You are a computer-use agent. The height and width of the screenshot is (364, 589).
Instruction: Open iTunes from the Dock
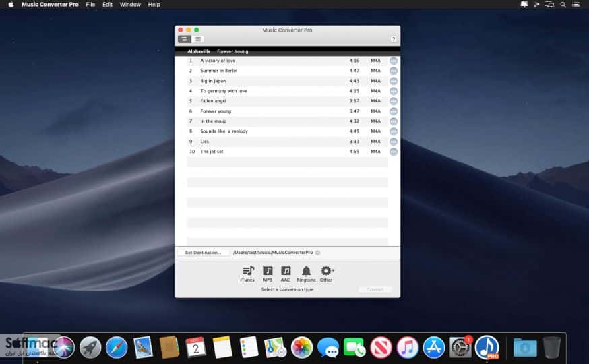tap(408, 347)
